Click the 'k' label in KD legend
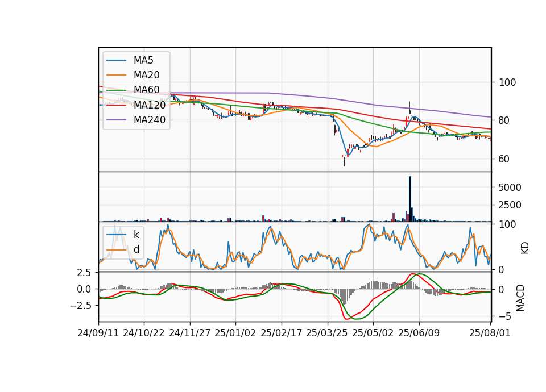546x392 pixels. tap(136, 234)
